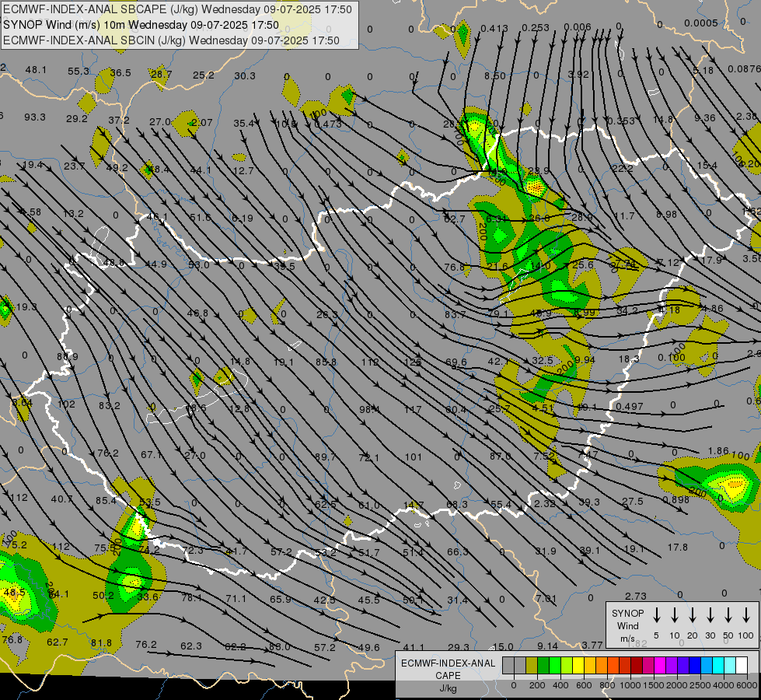Click the 50 m/s wind arrow in legend
Screen dimensions: 761x700
(x=728, y=615)
